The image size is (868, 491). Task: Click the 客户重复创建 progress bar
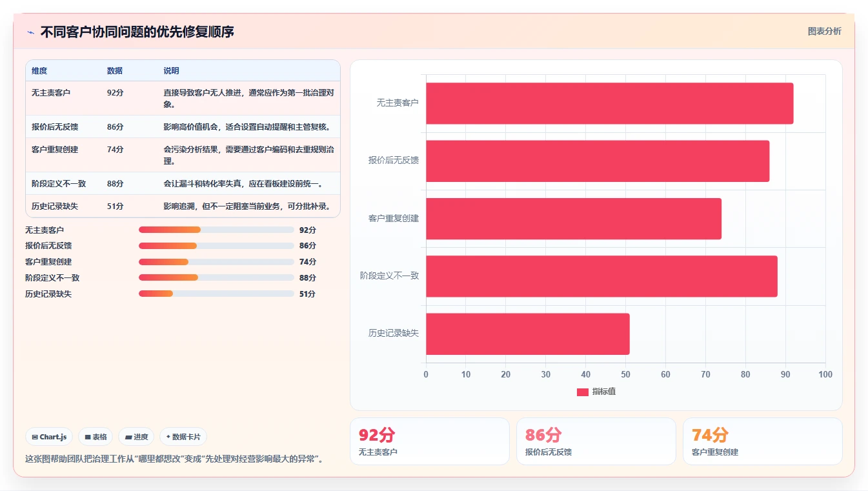coord(216,262)
